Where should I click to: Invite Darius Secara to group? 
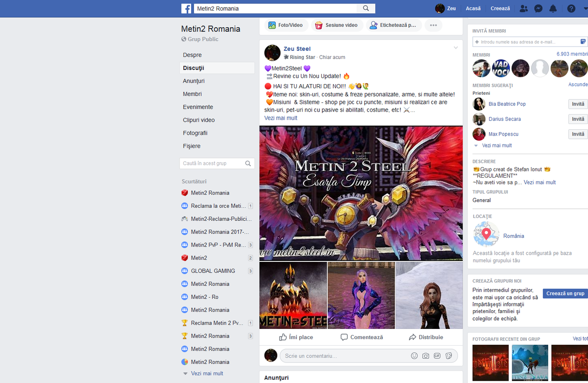(x=578, y=119)
